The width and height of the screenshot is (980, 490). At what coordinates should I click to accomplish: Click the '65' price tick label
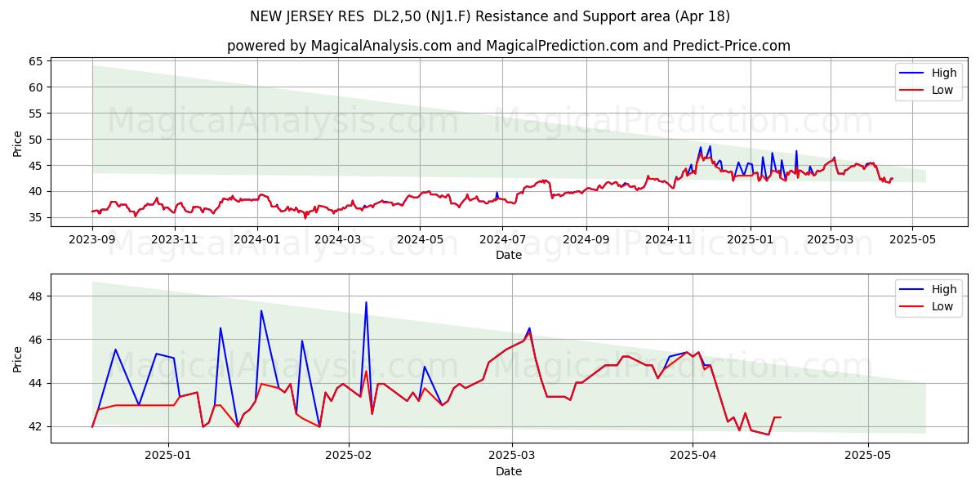[37, 61]
